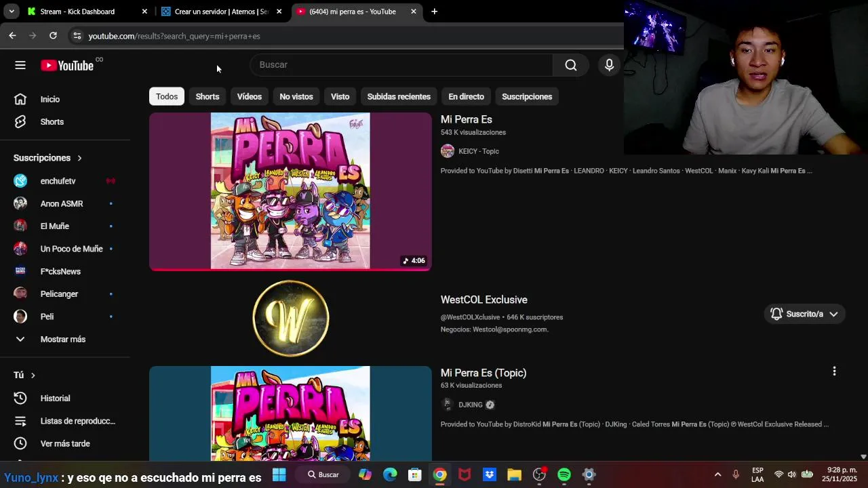Select the Shorts filter chip
The height and width of the screenshot is (488, 868).
(208, 97)
